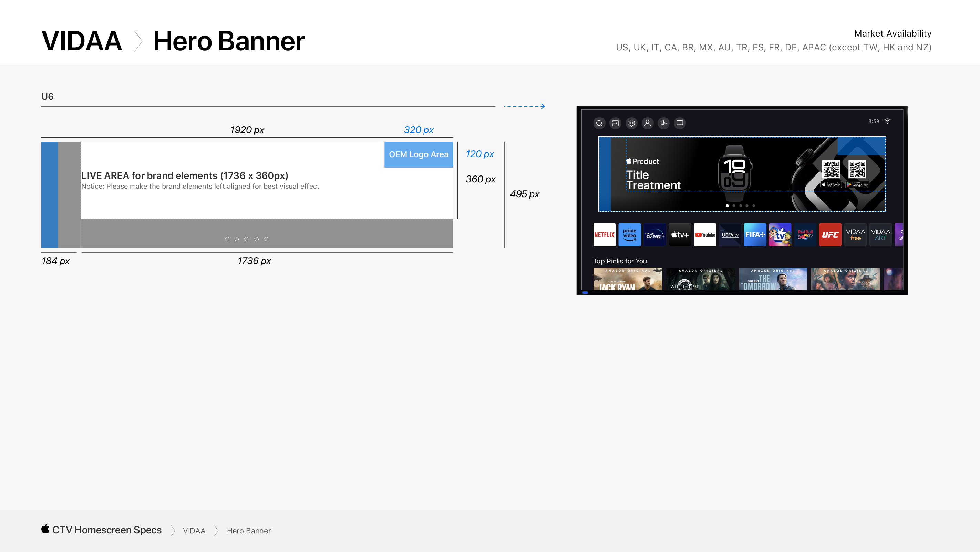
Task: Launch the Netflix app tile
Action: (604, 235)
